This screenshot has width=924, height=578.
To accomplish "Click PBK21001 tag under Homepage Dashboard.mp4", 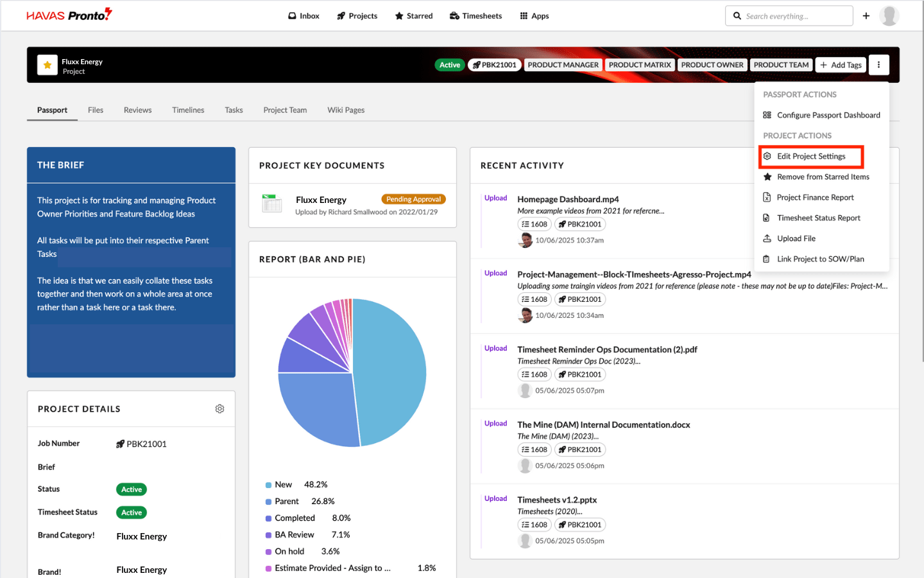I will pos(580,224).
